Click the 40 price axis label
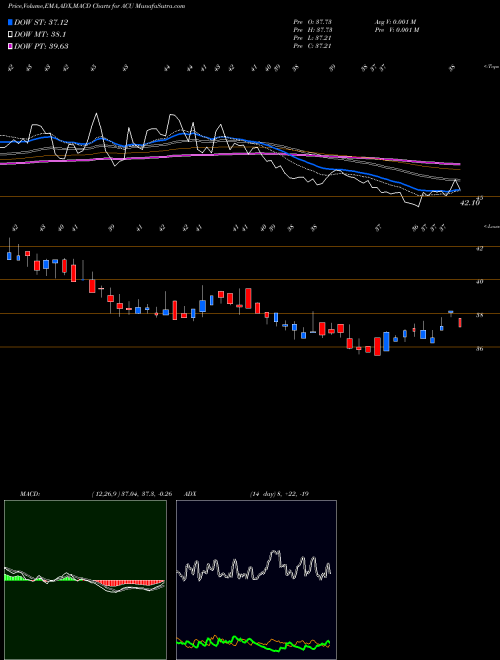Image resolution: width=500 pixels, height=660 pixels. coord(479,282)
